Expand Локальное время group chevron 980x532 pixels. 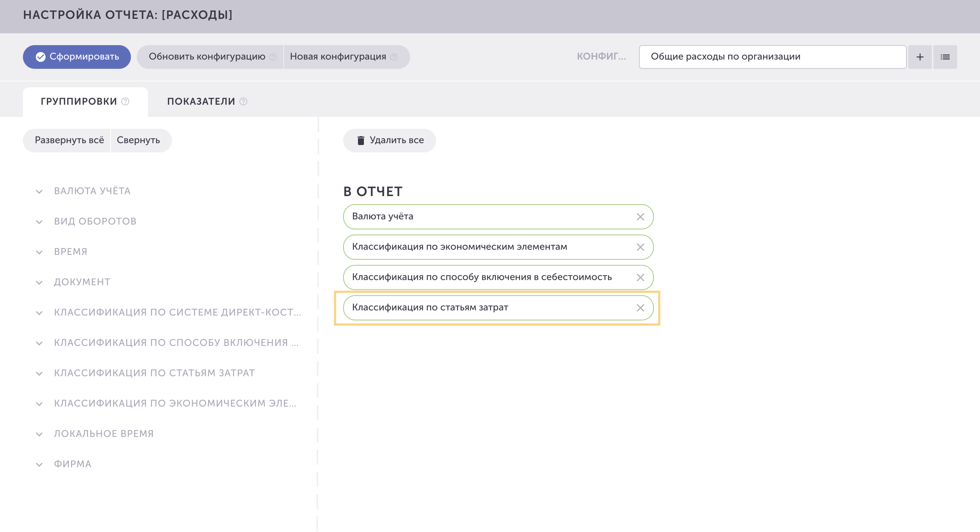[39, 434]
